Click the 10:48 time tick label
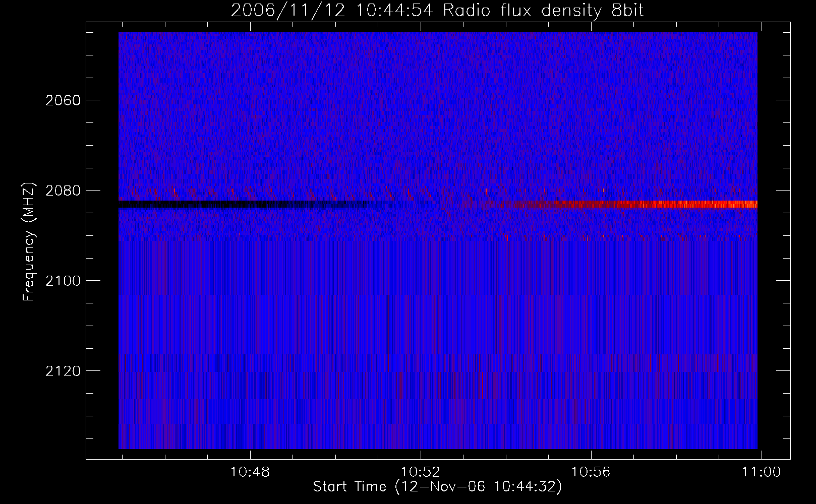This screenshot has height=504, width=816. [x=250, y=472]
